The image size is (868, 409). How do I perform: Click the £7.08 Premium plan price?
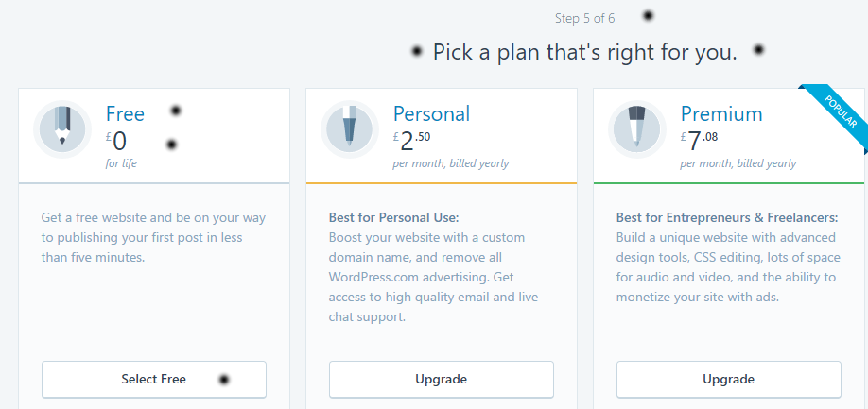[701, 142]
